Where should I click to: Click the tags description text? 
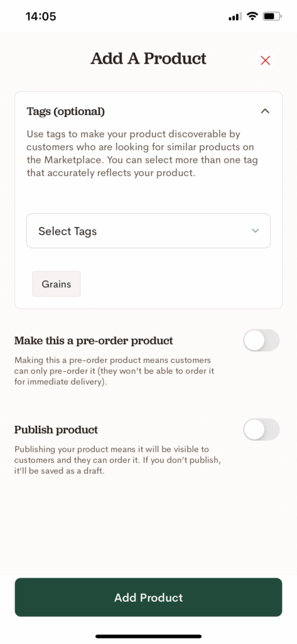pos(143,153)
